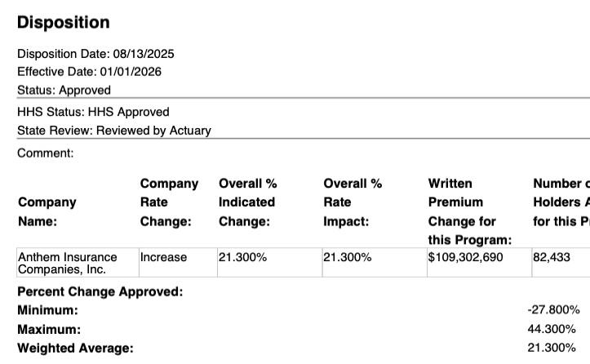The width and height of the screenshot is (590, 364).
Task: Select the Minimum value -27.800%
Action: click(553, 310)
